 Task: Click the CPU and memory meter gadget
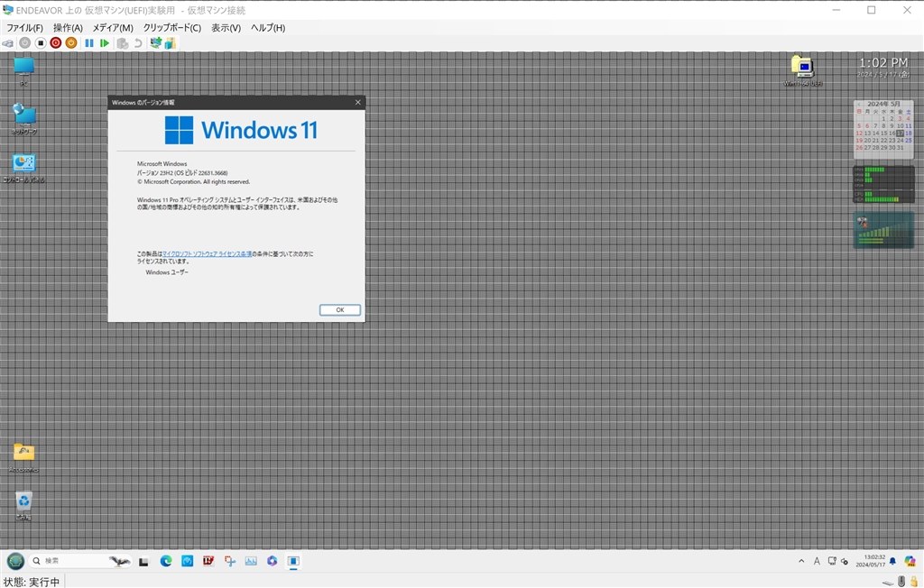(883, 184)
